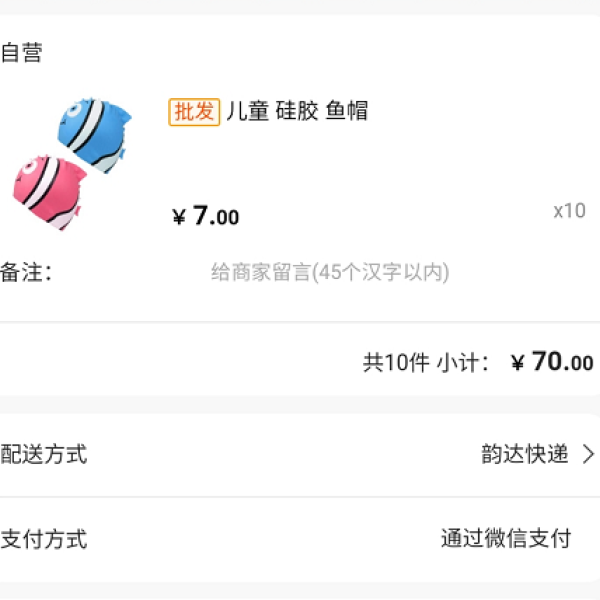Select the 韵达快递 delivery value

(x=524, y=454)
